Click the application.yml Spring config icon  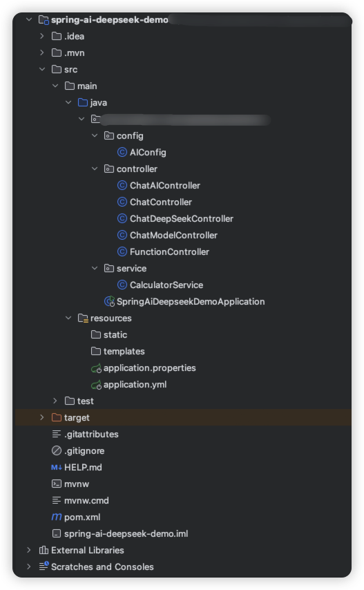tap(96, 385)
